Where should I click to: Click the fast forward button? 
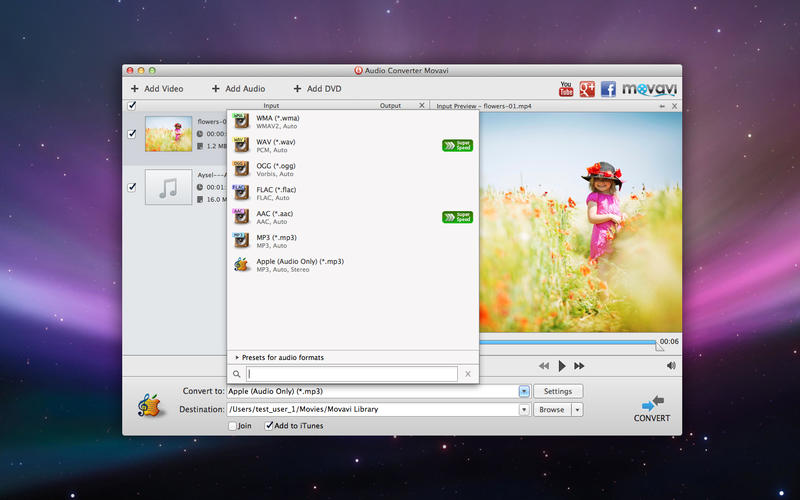pyautogui.click(x=579, y=366)
